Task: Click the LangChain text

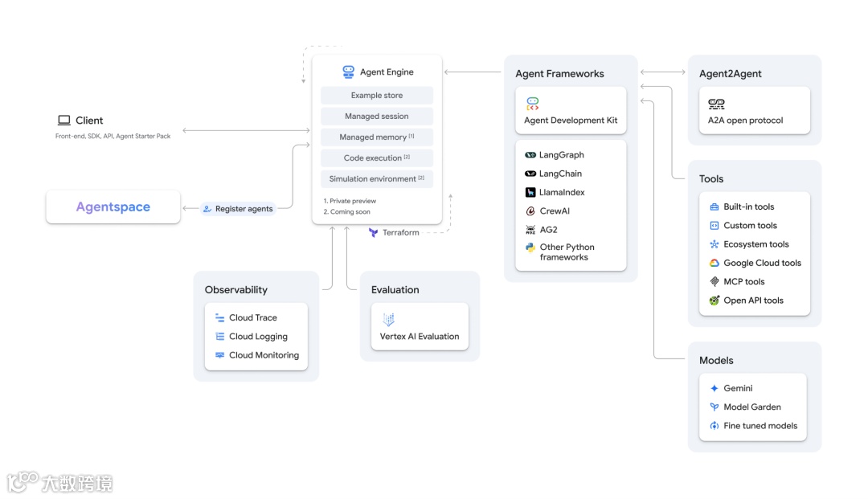Action: 561,174
